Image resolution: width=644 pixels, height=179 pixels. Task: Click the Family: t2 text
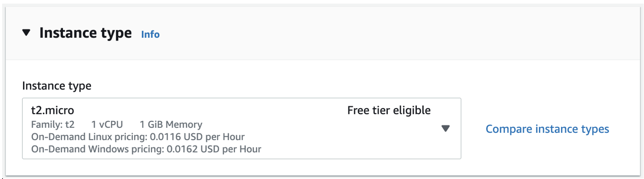tap(53, 125)
